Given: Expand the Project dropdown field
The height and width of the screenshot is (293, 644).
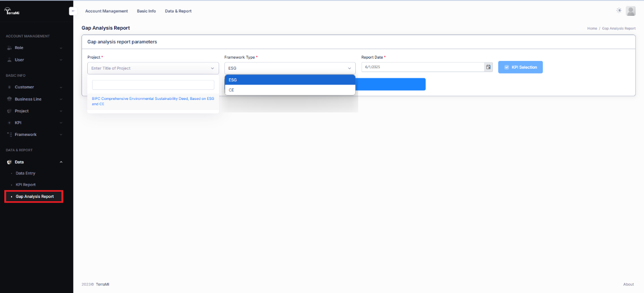Looking at the screenshot, I should (152, 68).
